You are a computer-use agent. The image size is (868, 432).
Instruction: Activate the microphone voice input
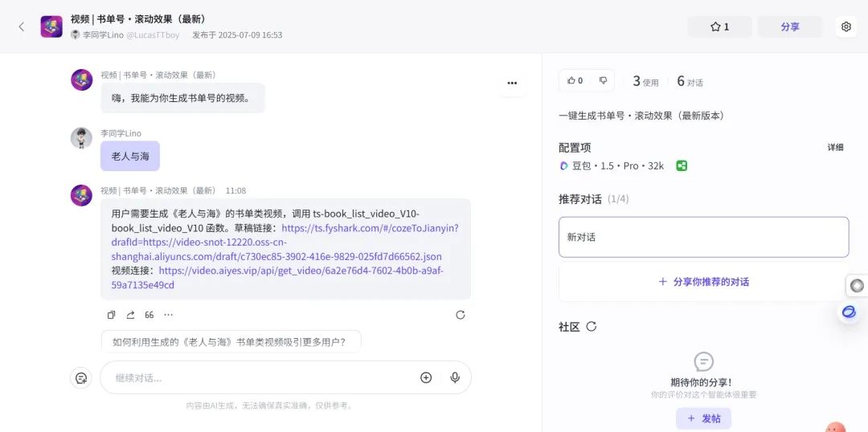point(455,377)
